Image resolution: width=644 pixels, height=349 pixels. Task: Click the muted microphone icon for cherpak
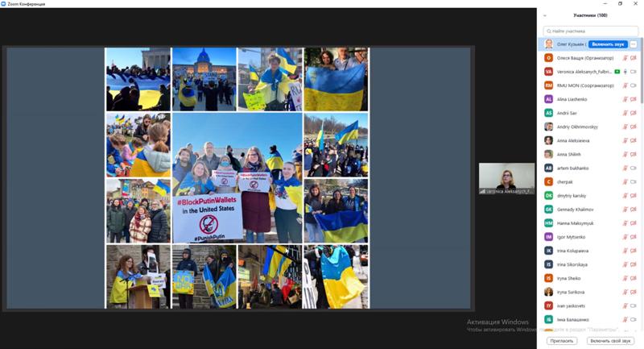(x=625, y=181)
